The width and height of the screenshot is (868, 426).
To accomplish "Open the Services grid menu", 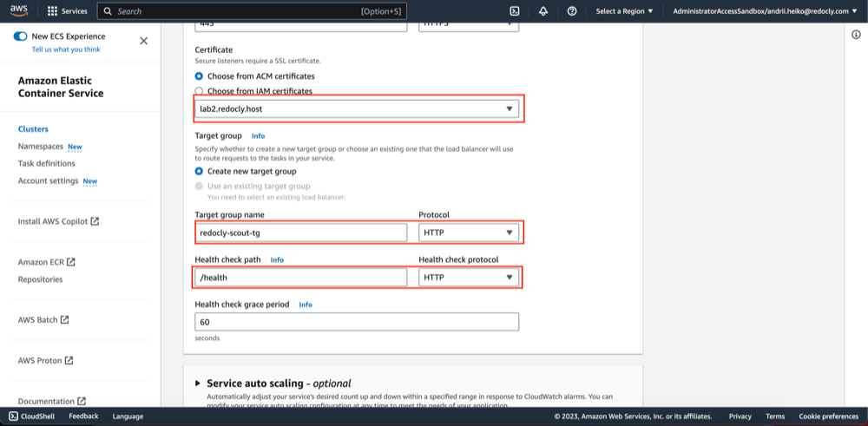I will 68,11.
